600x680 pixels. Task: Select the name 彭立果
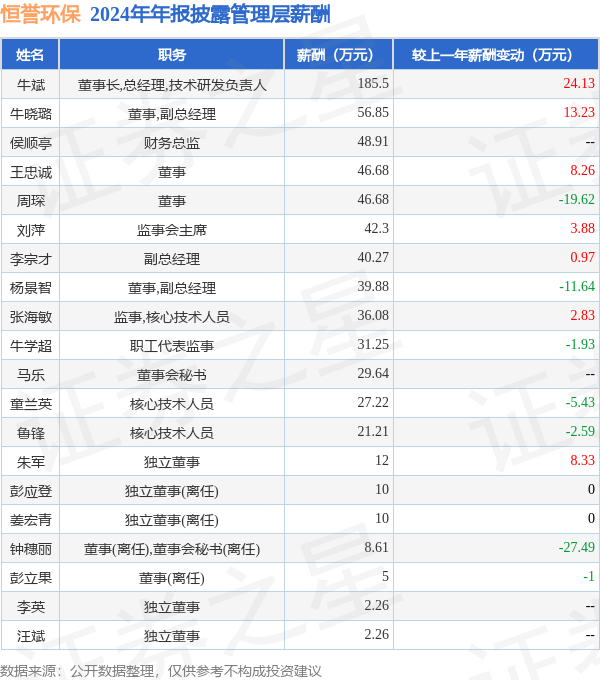click(30, 579)
